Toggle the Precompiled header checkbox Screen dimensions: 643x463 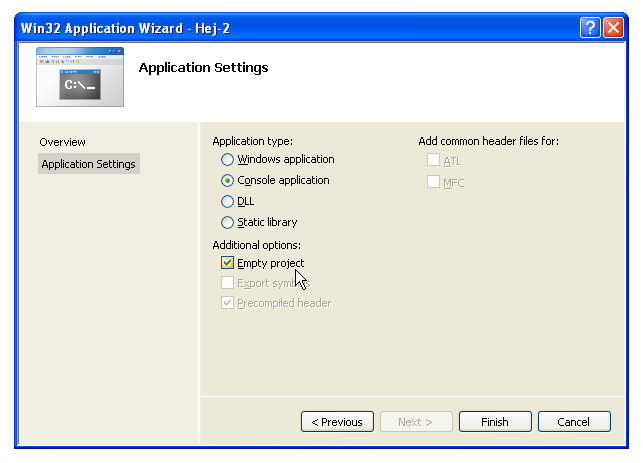pyautogui.click(x=227, y=303)
